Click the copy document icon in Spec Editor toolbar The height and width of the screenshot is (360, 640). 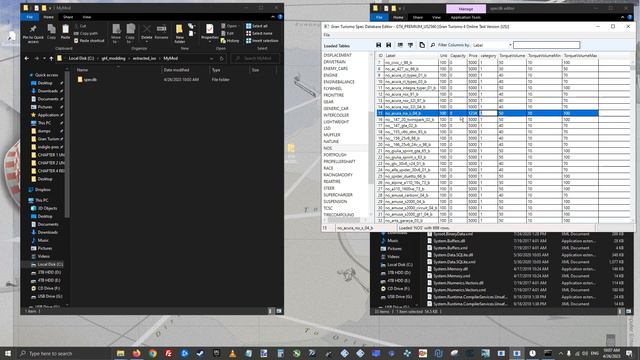pos(422,45)
